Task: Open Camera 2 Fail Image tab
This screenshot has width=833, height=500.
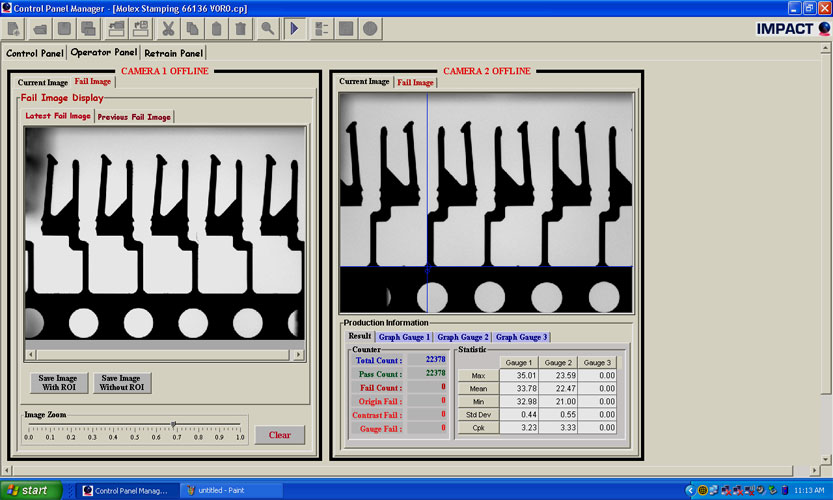Action: (415, 83)
